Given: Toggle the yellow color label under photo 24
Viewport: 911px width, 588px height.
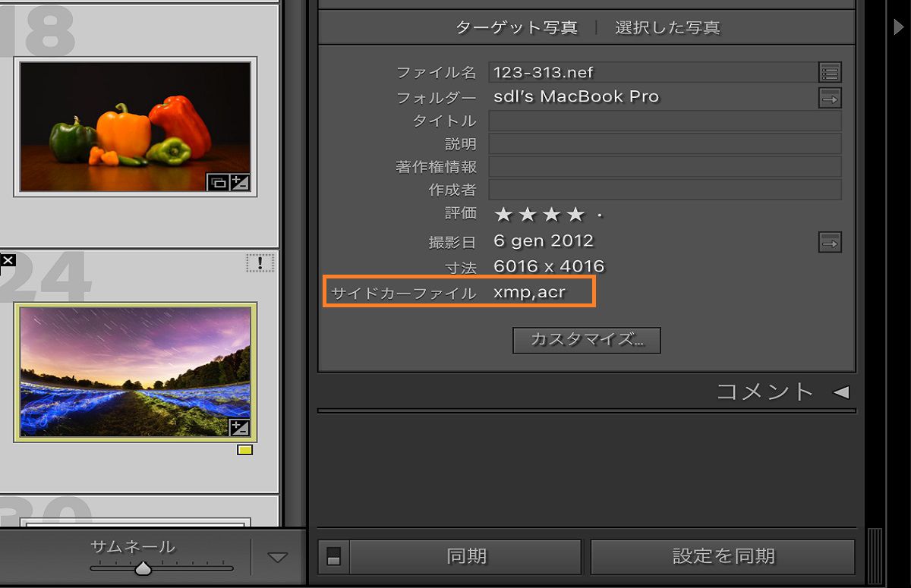Looking at the screenshot, I should coord(244,450).
